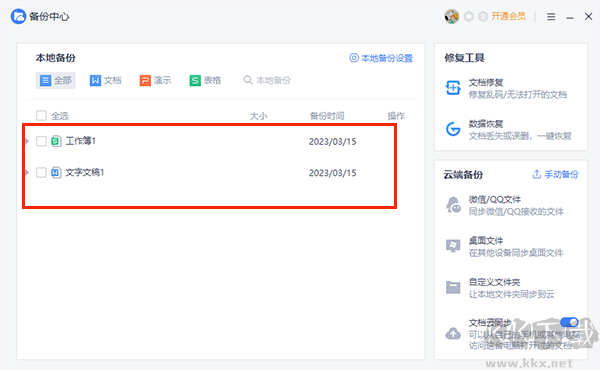
Task: Click the 大小 column header
Action: (258, 116)
